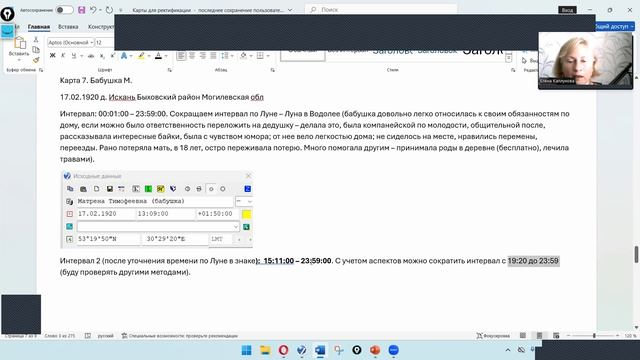Switch to the Конструктор ribbon tab
The image size is (640, 360).
click(x=101, y=27)
